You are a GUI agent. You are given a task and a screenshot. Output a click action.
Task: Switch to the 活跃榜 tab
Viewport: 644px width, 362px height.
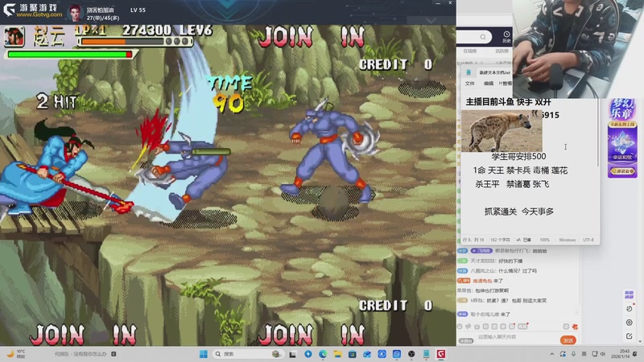502,51
